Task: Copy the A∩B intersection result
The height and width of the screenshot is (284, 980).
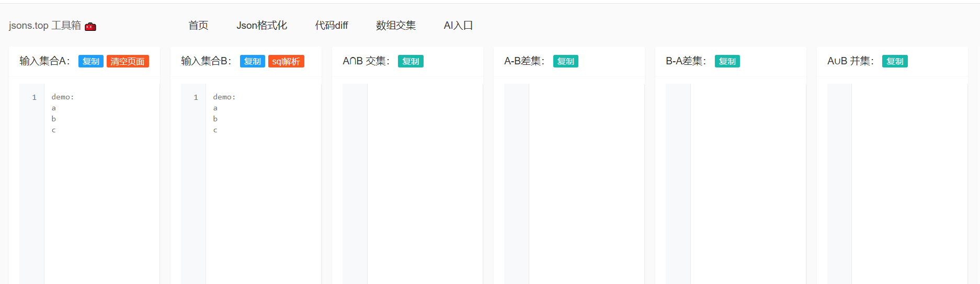Action: pyautogui.click(x=411, y=61)
